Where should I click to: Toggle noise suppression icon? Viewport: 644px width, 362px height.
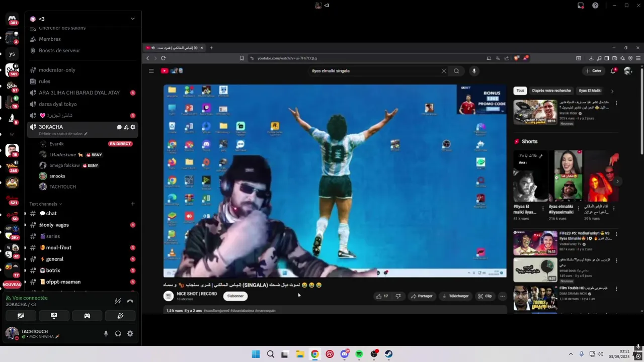point(118,301)
